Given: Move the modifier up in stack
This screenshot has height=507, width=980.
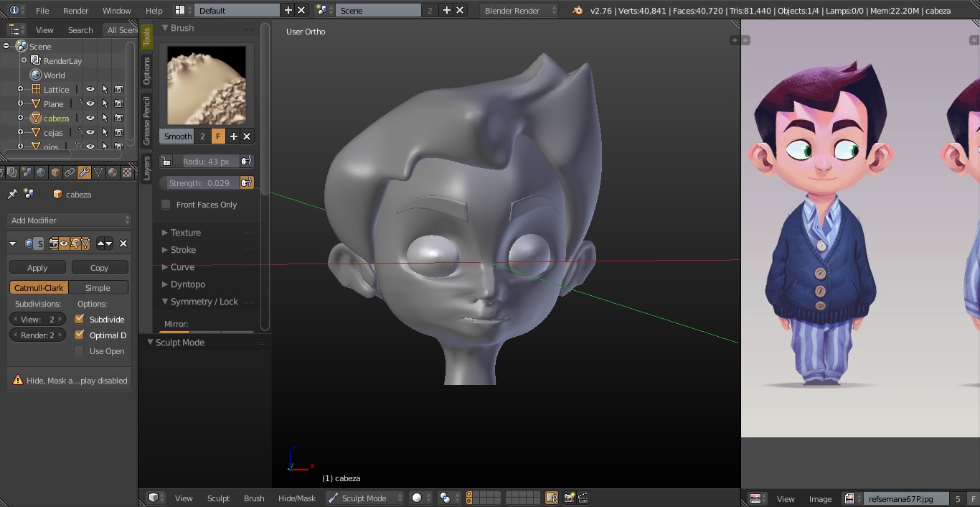Looking at the screenshot, I should (x=101, y=243).
